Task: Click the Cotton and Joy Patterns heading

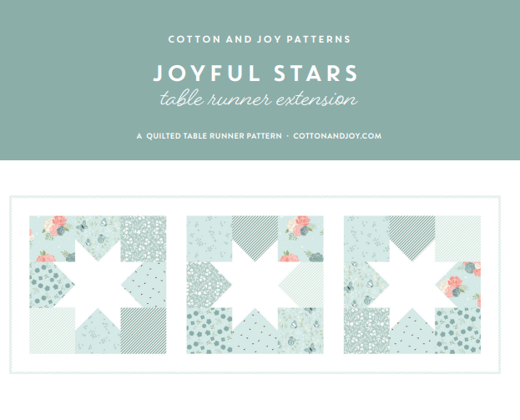Action: [x=260, y=39]
